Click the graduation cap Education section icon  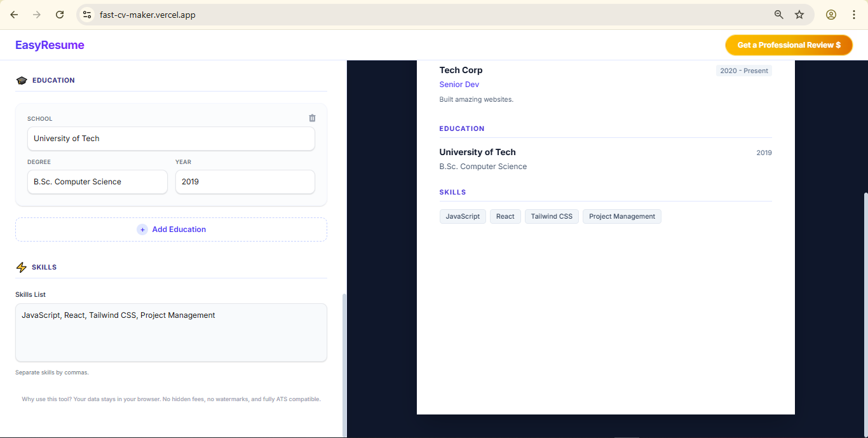[x=21, y=79]
